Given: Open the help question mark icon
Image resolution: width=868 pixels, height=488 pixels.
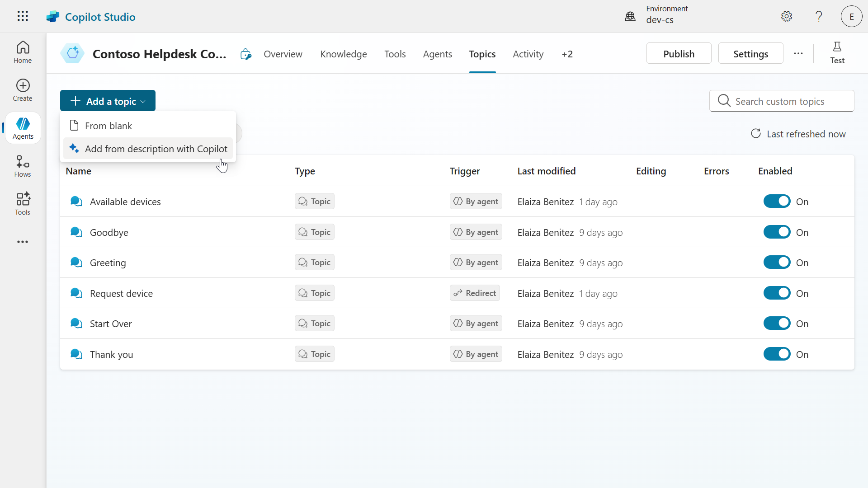Looking at the screenshot, I should tap(819, 16).
